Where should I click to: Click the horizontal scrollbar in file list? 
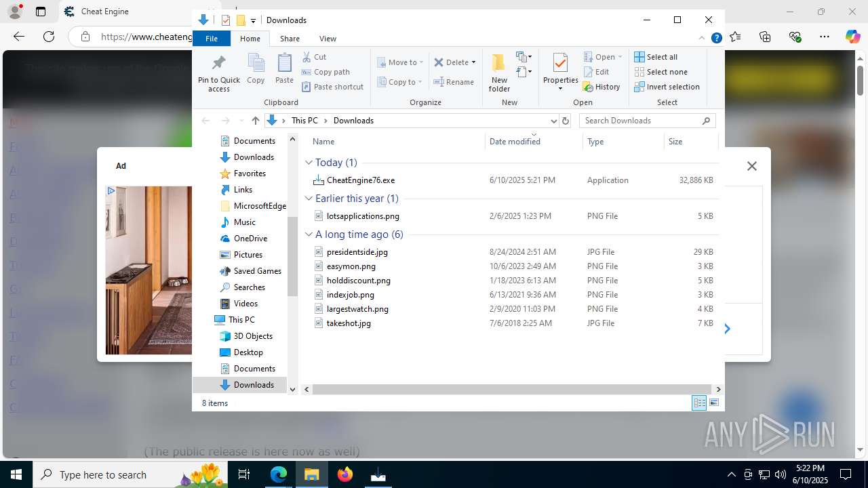tap(513, 390)
